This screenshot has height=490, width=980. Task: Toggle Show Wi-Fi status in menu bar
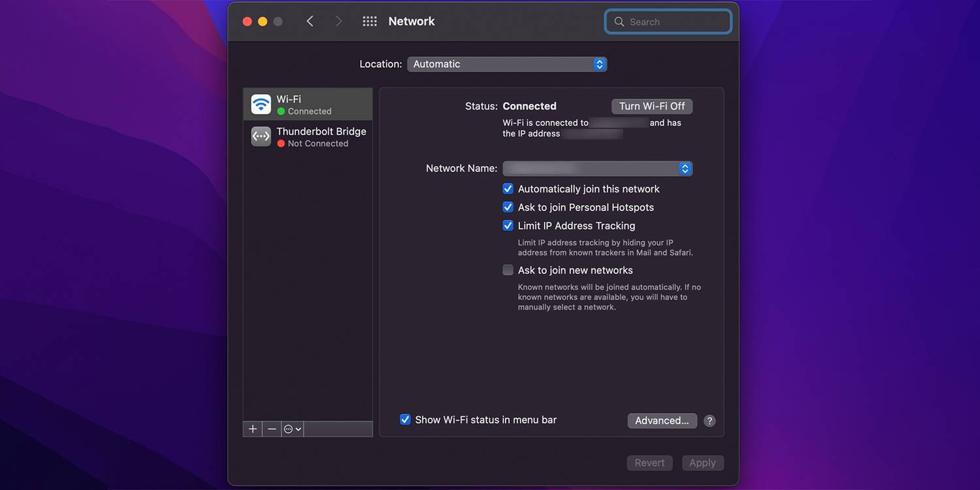point(405,419)
